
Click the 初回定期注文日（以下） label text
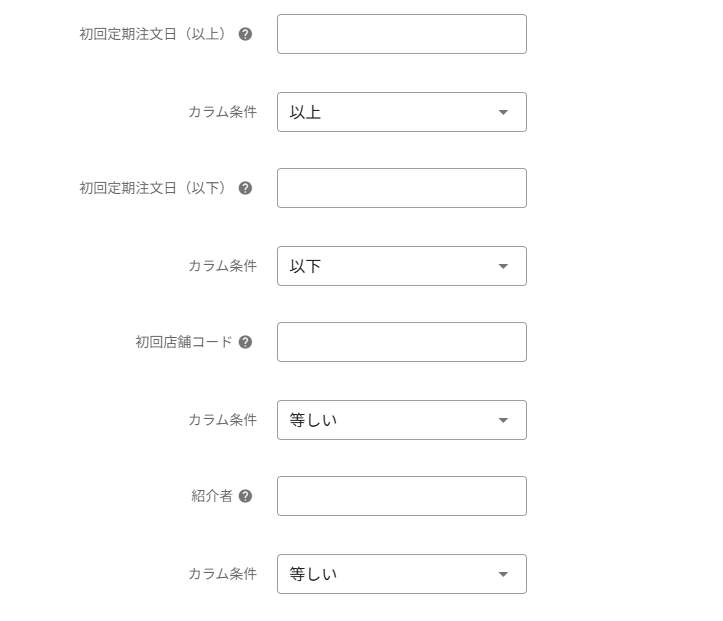pos(154,188)
